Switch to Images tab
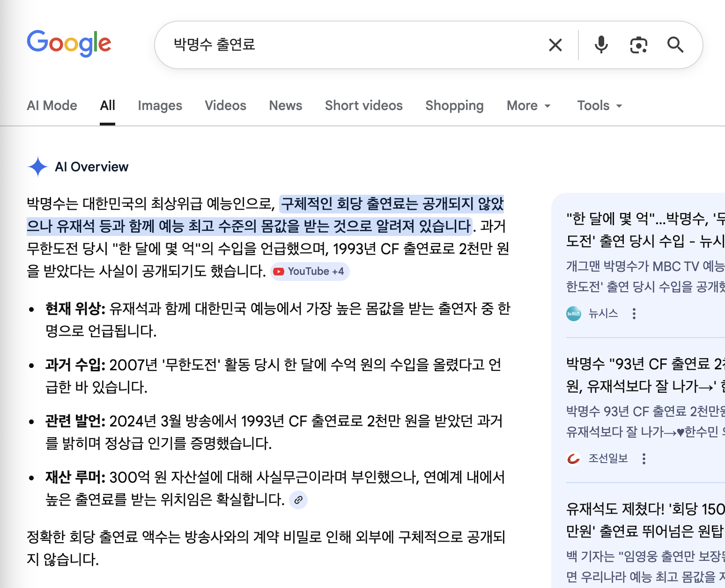Image resolution: width=725 pixels, height=588 pixels. click(x=160, y=106)
